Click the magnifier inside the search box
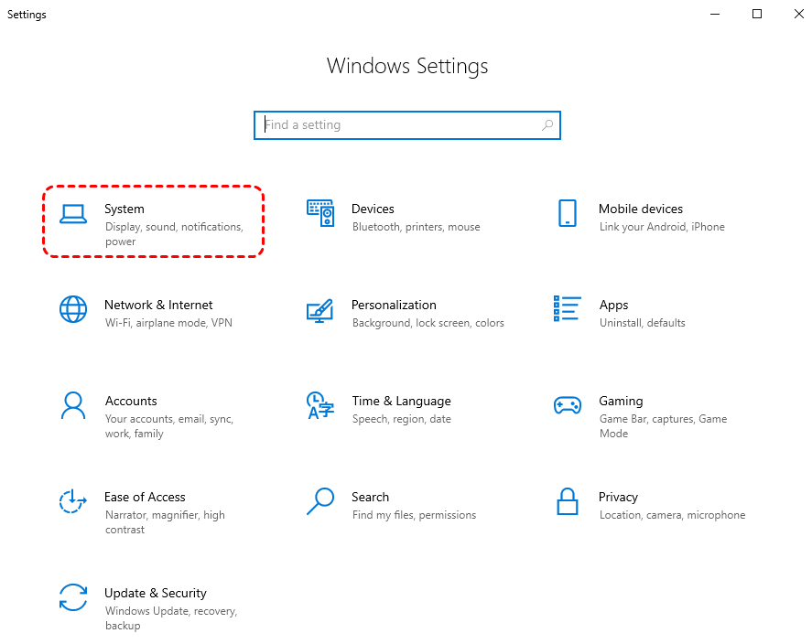Image resolution: width=812 pixels, height=644 pixels. pos(547,125)
